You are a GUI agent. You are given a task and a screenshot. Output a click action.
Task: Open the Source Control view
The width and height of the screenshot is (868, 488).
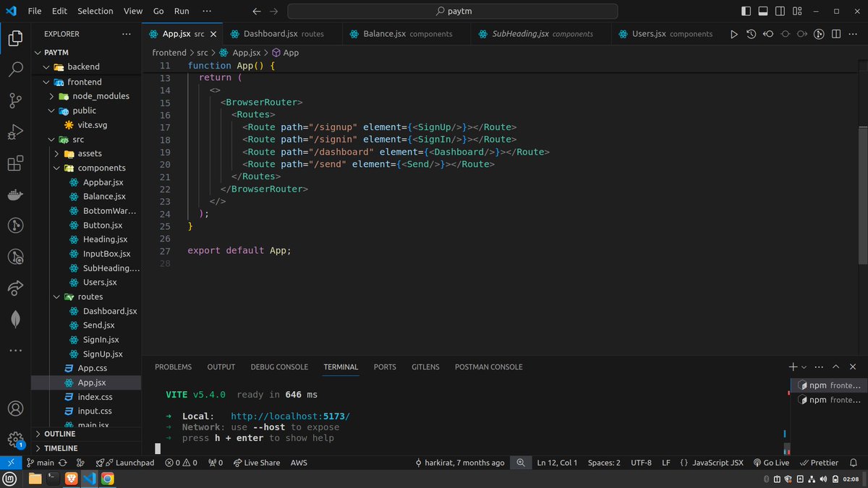pos(15,101)
